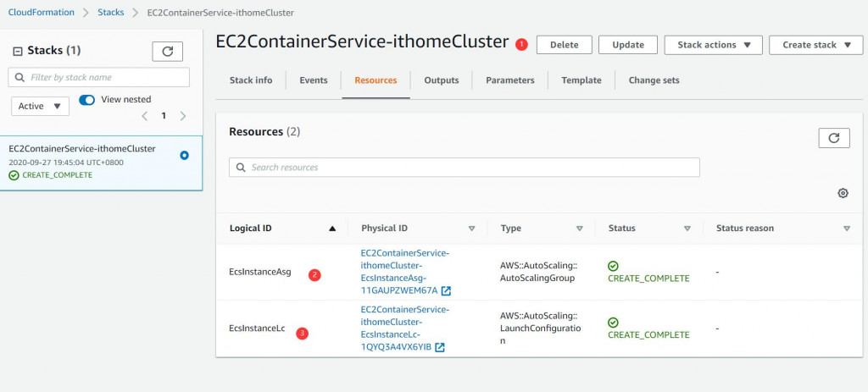Select the Resources tab
Image resolution: width=868 pixels, height=392 pixels.
pos(376,80)
